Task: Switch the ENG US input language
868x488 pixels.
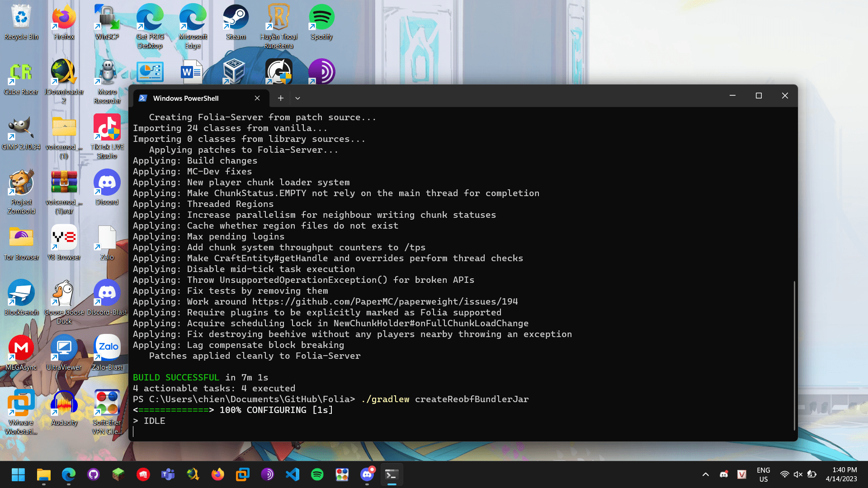Action: tap(763, 474)
